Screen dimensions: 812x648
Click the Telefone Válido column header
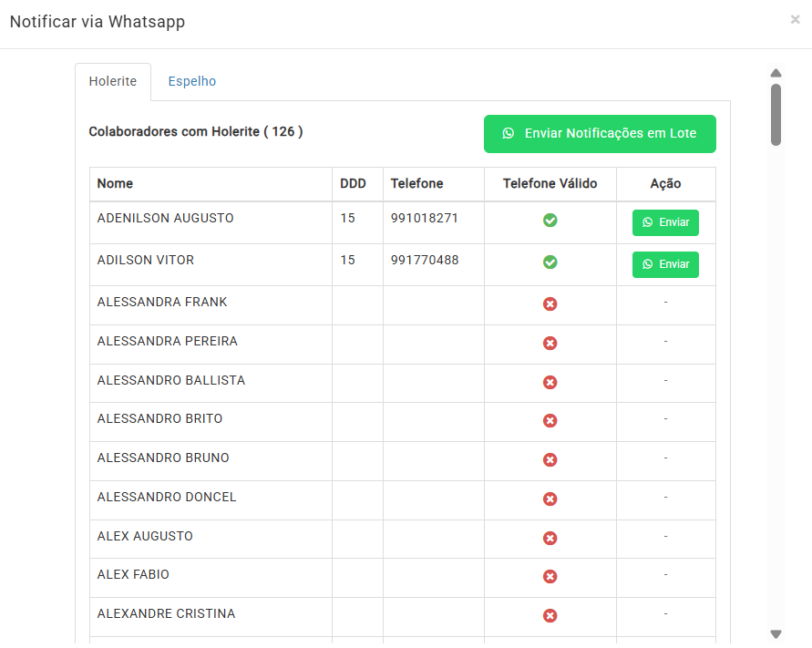coord(550,183)
